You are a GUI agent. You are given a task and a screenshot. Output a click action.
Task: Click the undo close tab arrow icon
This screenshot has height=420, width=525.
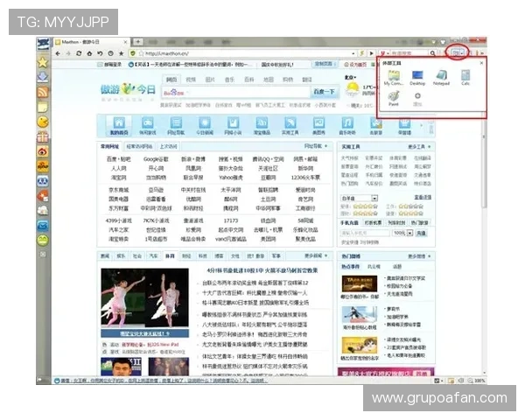(x=100, y=53)
